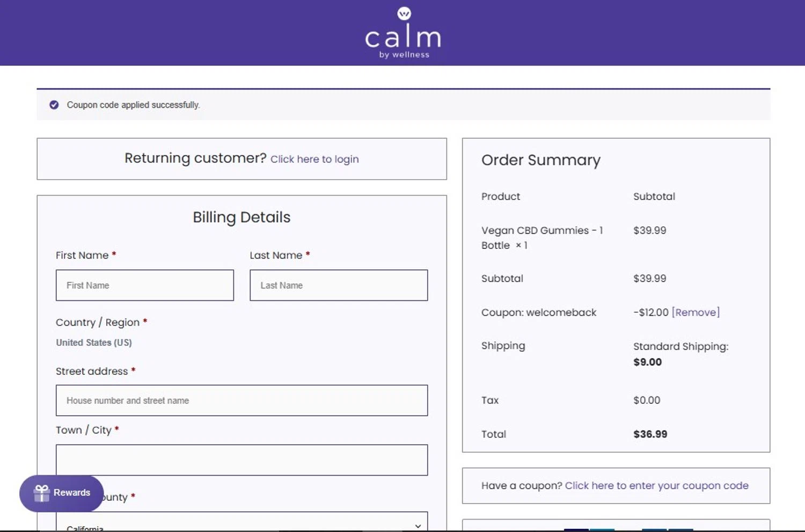Click the coupon applied successfully message
This screenshot has height=532, width=805.
133,105
